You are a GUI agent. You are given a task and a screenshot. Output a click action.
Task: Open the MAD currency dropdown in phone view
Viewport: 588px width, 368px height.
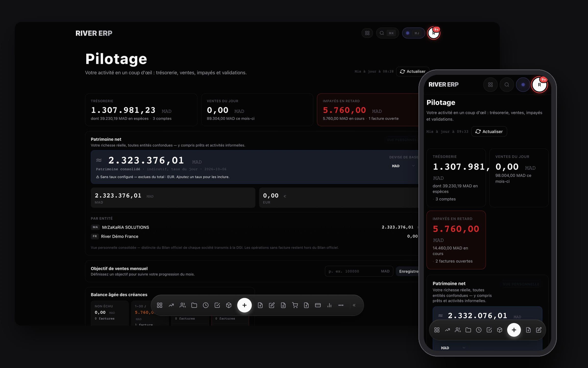coord(453,348)
